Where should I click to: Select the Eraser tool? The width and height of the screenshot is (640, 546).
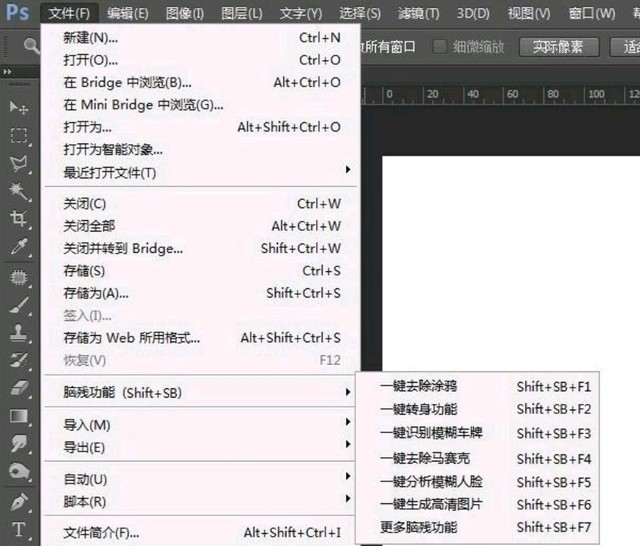coord(19,388)
